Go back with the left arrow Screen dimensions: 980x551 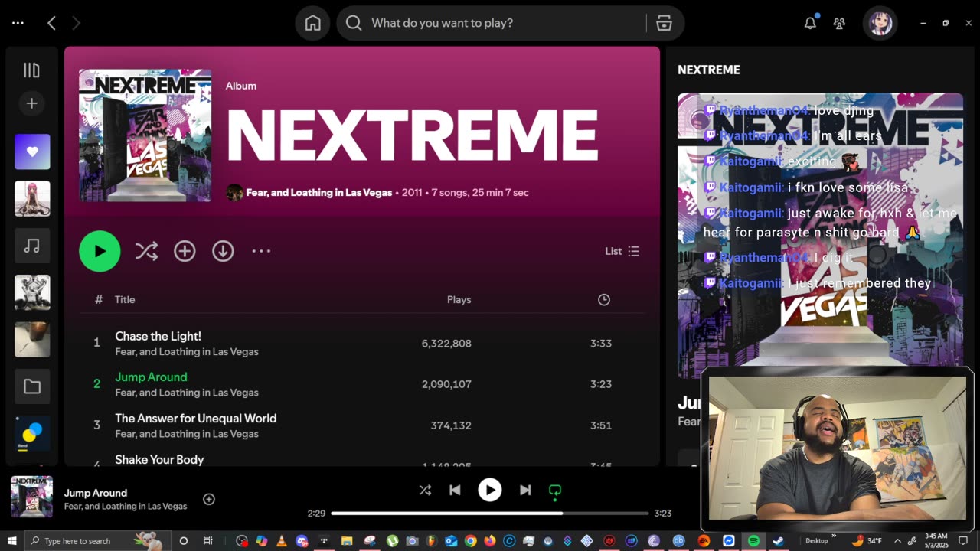51,23
